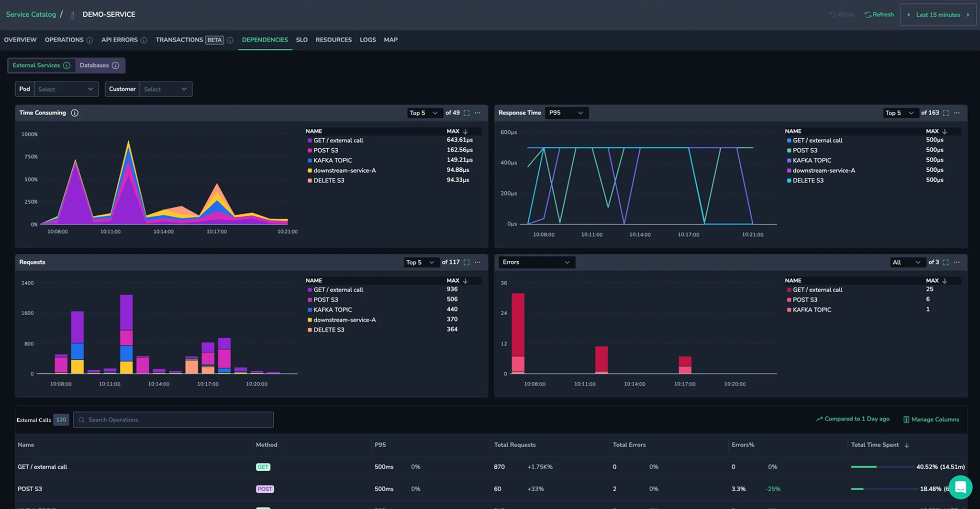Screen dimensions: 980x509
Task: Switch to the API ERRORS tab
Action: [x=120, y=40]
